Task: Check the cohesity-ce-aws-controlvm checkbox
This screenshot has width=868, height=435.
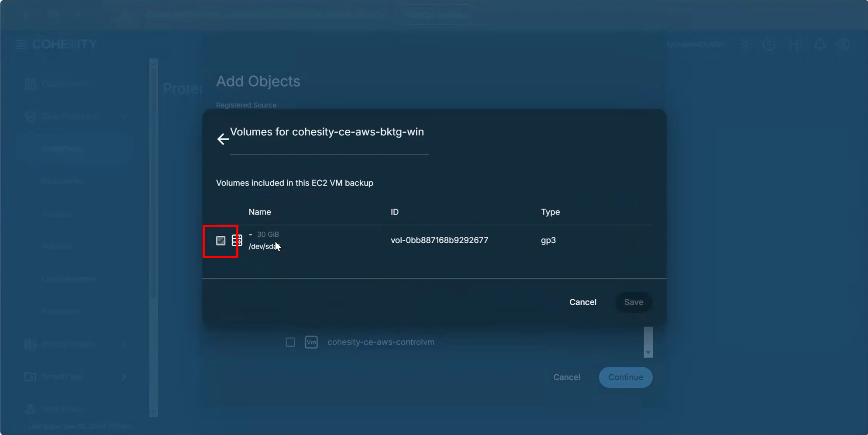Action: (x=290, y=342)
